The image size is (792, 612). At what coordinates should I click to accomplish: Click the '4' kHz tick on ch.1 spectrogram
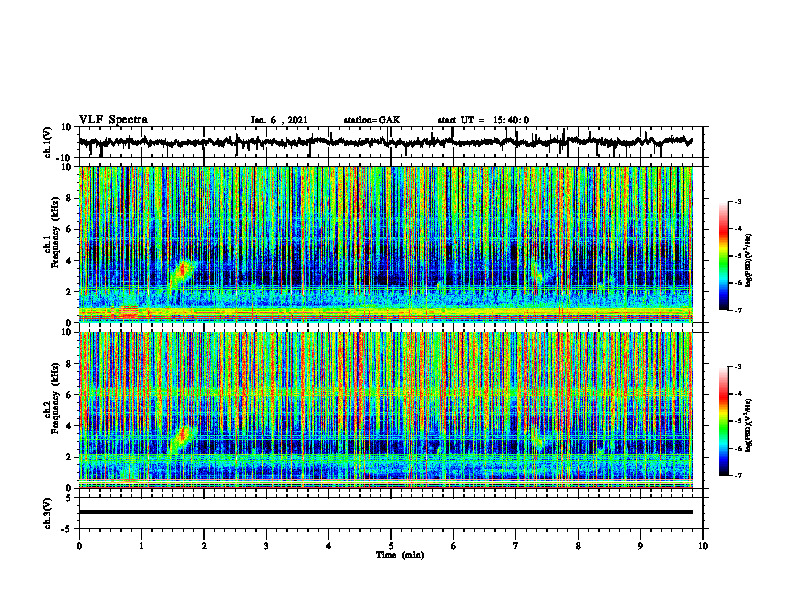(70, 261)
